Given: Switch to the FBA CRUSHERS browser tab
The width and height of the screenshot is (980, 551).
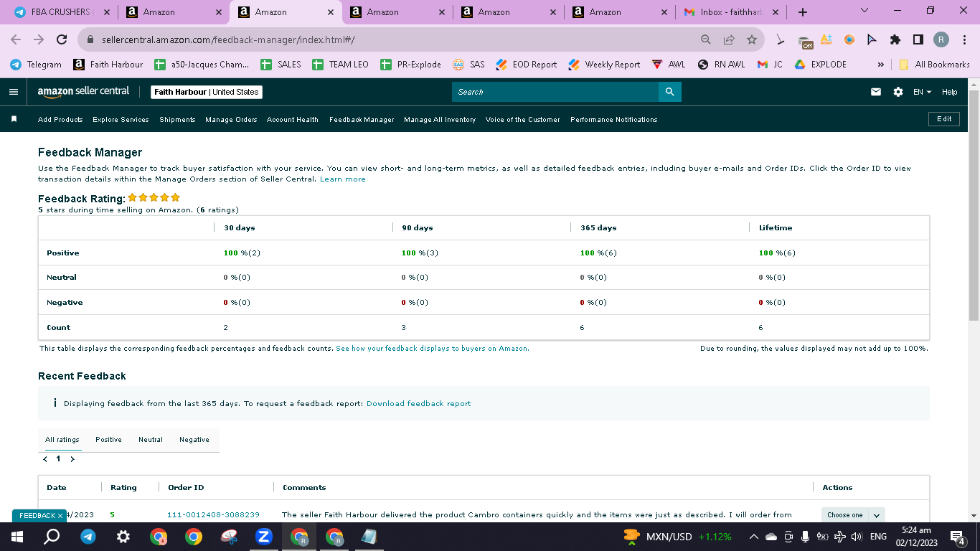Looking at the screenshot, I should point(62,12).
